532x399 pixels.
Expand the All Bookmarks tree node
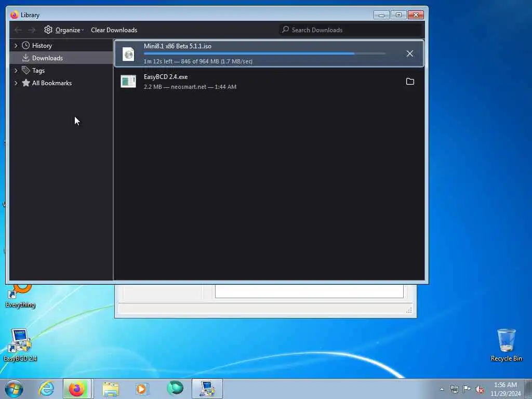tap(16, 83)
